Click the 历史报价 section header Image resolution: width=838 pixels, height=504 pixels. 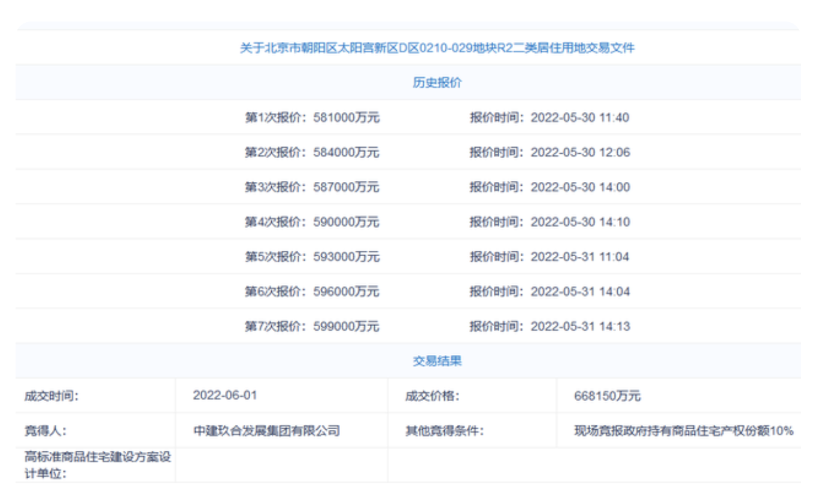pyautogui.click(x=437, y=83)
